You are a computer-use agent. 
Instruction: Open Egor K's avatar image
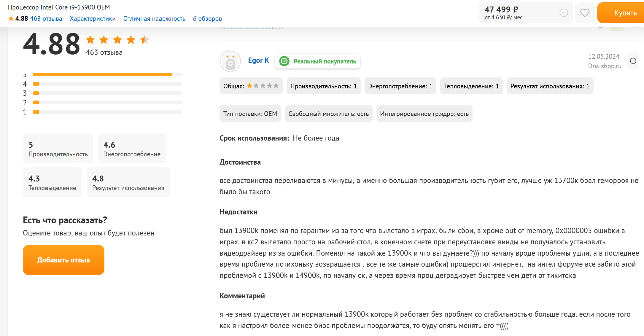point(230,61)
